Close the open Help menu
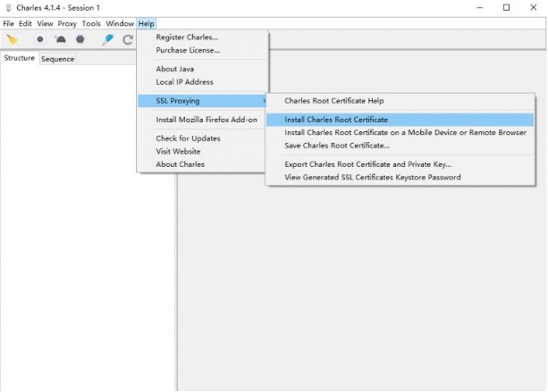 point(146,23)
